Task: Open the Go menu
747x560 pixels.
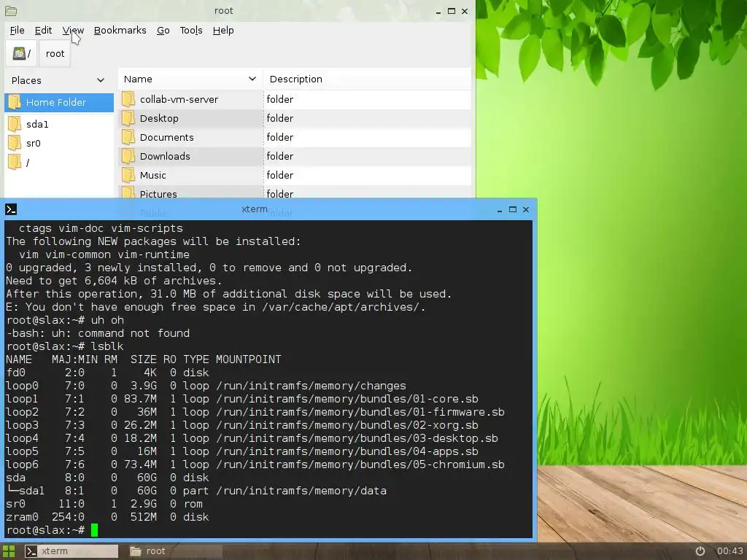Action: [163, 31]
